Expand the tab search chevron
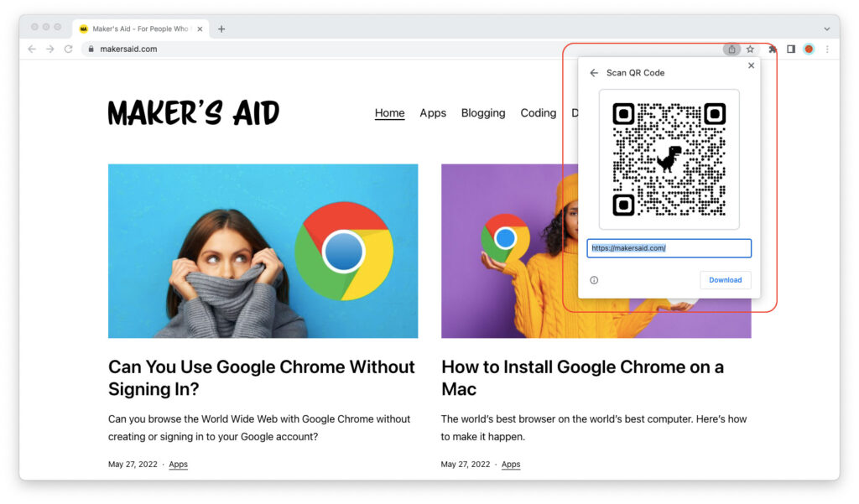859x504 pixels. click(x=826, y=29)
